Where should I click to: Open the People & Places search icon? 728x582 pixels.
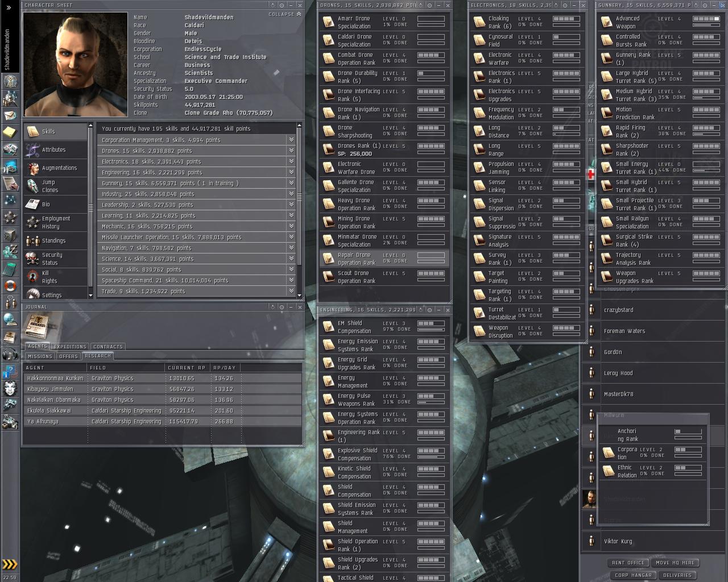[x=9, y=98]
